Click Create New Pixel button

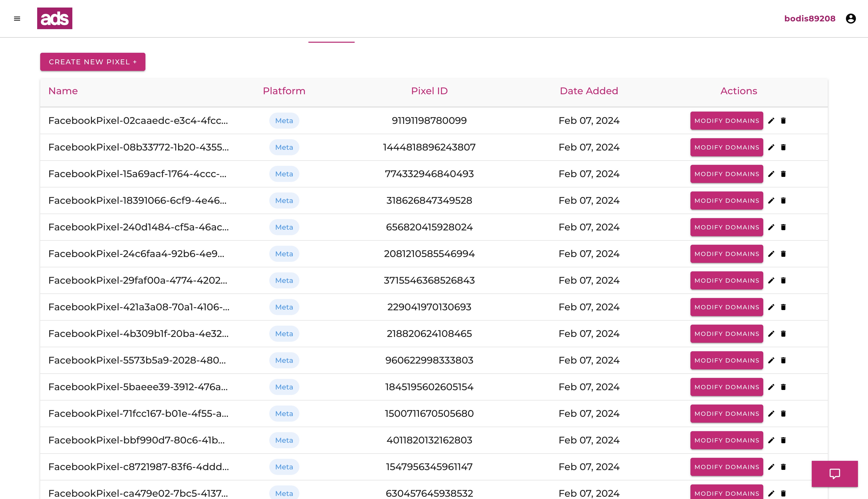click(x=92, y=62)
